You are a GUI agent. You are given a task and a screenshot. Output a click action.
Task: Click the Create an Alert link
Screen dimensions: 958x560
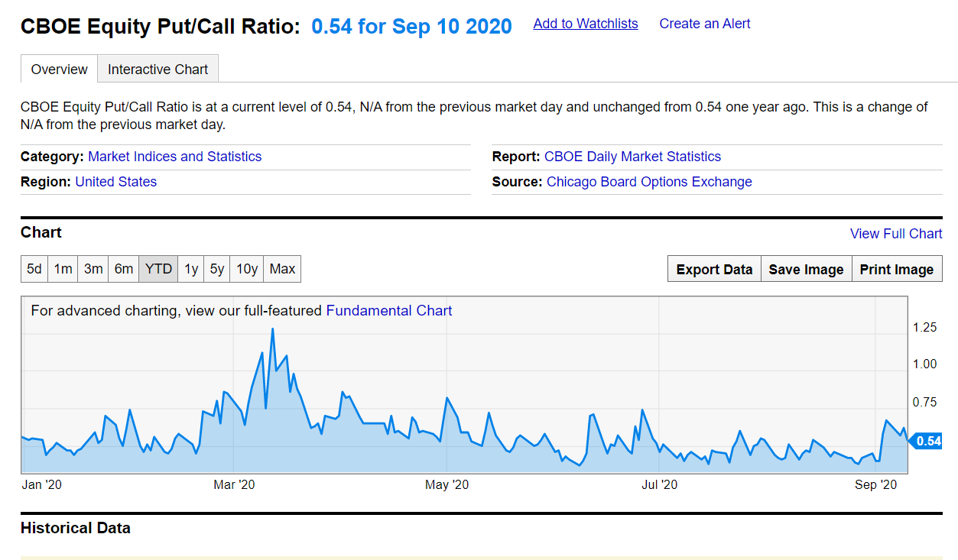point(705,24)
